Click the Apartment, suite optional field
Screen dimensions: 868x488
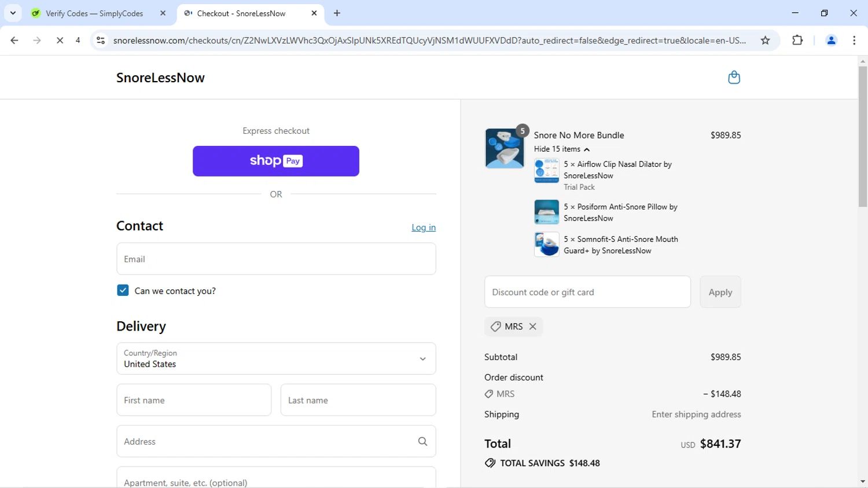pyautogui.click(x=276, y=478)
